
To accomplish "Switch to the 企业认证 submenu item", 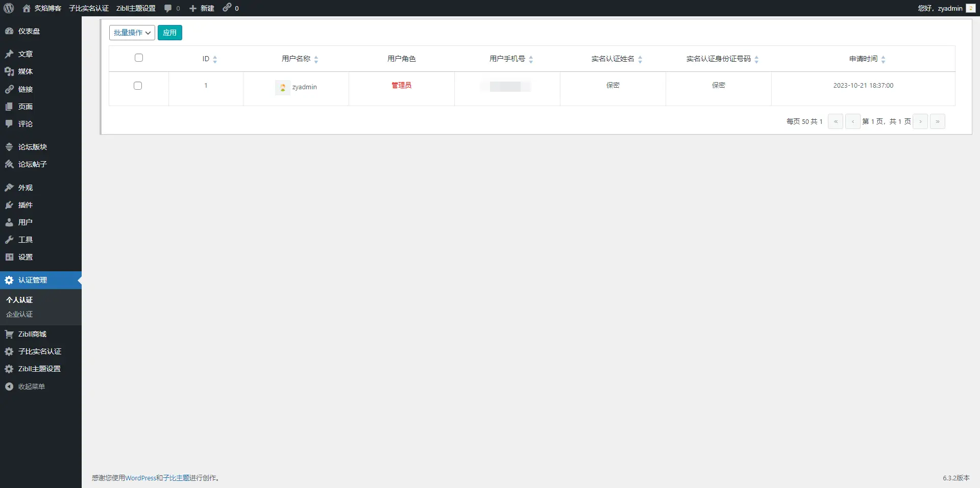I will pos(19,314).
